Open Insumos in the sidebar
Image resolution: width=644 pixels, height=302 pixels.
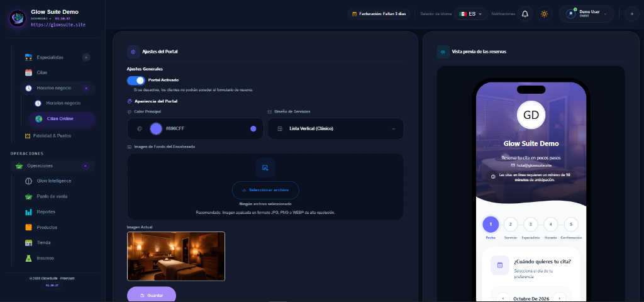(x=45, y=258)
